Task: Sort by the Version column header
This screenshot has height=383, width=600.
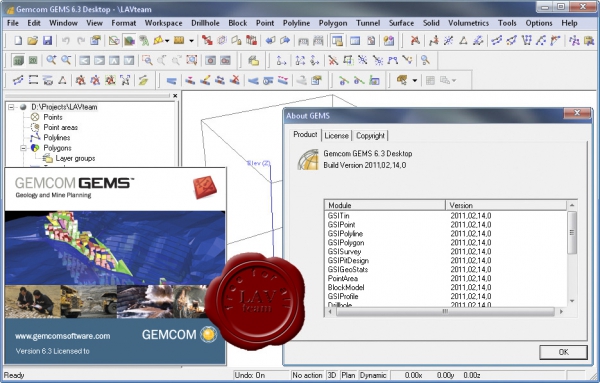Action: click(506, 205)
